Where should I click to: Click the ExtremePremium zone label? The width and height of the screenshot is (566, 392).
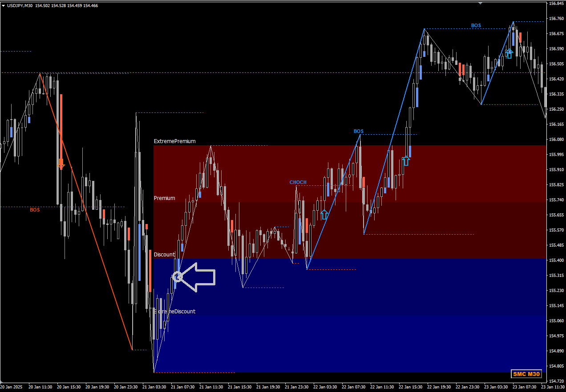point(175,141)
